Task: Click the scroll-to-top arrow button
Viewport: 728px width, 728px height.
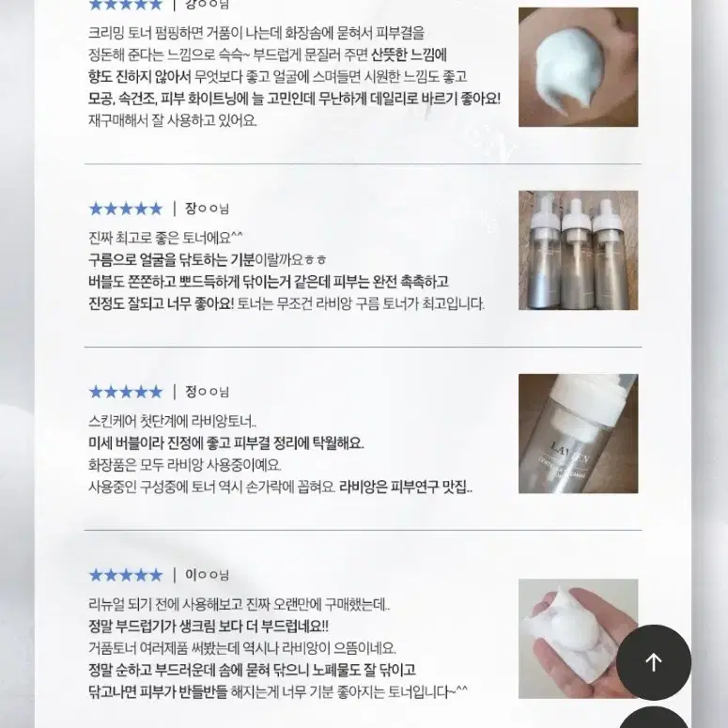Action: pyautogui.click(x=654, y=662)
